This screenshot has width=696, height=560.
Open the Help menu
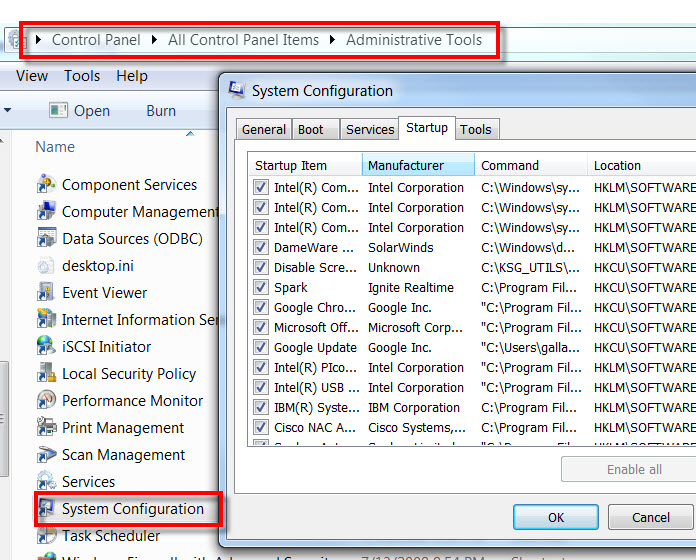[132, 76]
